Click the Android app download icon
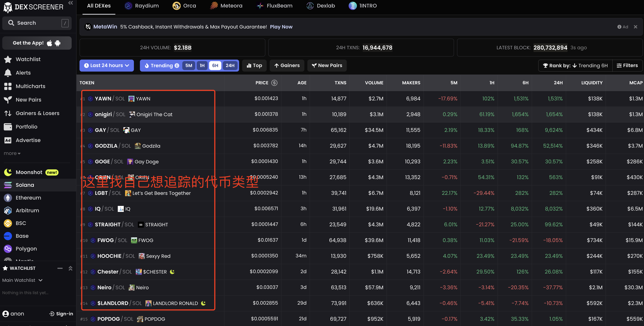Image resolution: width=644 pixels, height=326 pixels. pyautogui.click(x=58, y=43)
